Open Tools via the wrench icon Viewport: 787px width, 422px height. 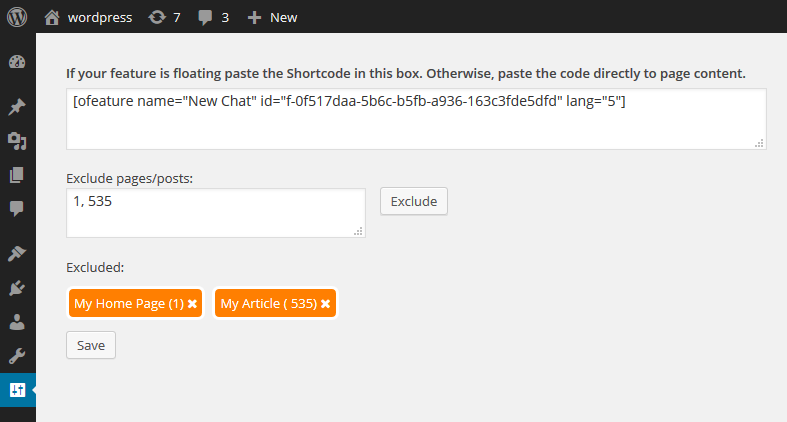coord(17,356)
